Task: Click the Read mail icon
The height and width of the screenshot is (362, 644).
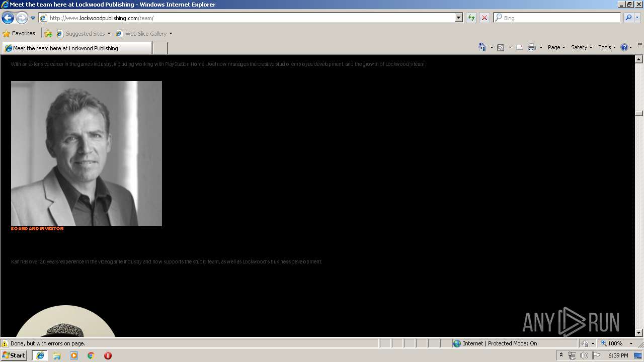Action: point(520,47)
